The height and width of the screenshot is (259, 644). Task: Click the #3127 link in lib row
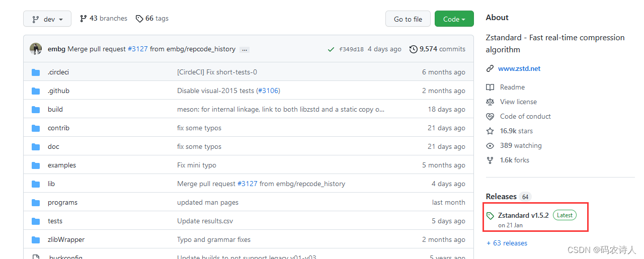247,184
